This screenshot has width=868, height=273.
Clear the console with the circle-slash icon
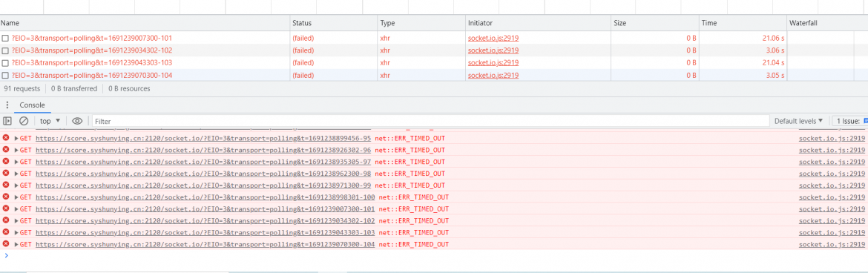pyautogui.click(x=24, y=121)
